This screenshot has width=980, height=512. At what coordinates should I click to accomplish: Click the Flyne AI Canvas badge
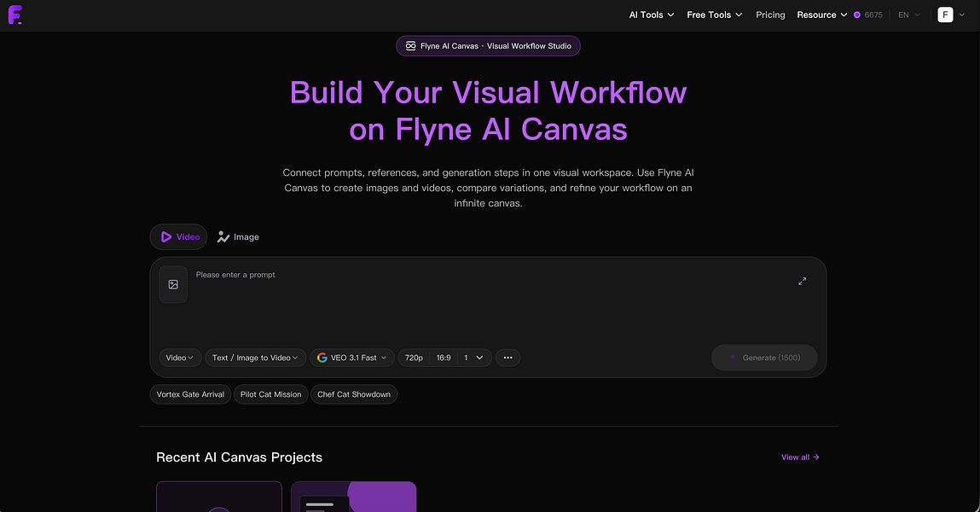tap(488, 45)
